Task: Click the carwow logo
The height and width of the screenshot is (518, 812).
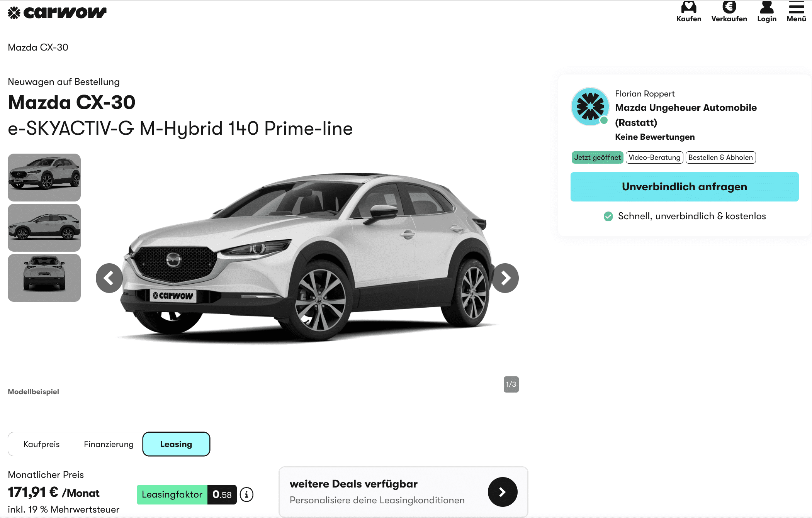Action: [57, 13]
